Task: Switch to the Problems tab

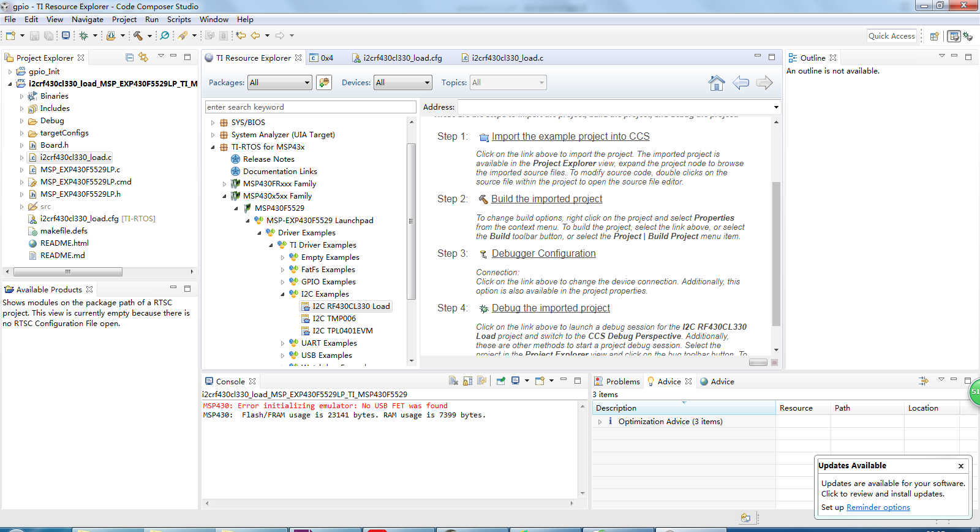Action: click(x=617, y=381)
